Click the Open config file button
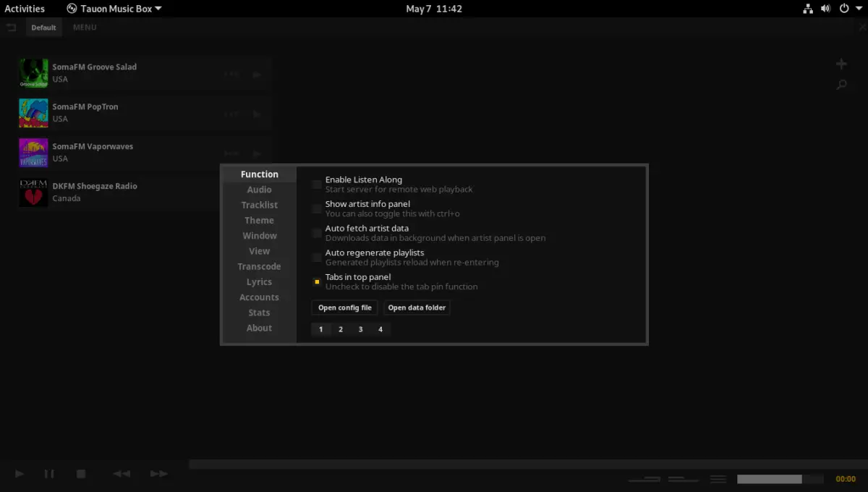 pyautogui.click(x=345, y=307)
